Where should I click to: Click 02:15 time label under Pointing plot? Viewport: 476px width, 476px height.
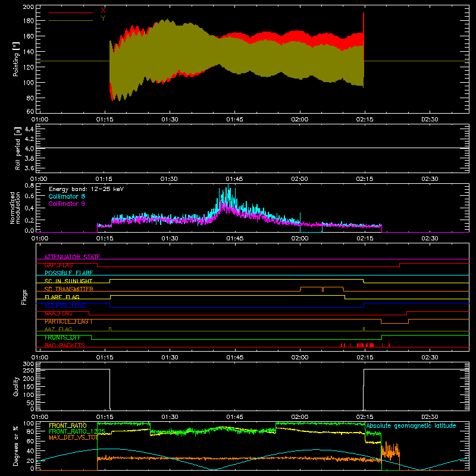pyautogui.click(x=365, y=120)
